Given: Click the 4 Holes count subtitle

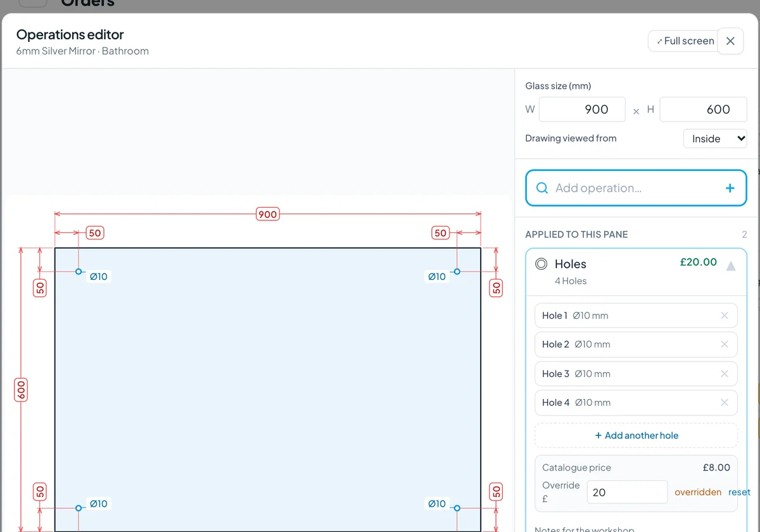Looking at the screenshot, I should 571,281.
